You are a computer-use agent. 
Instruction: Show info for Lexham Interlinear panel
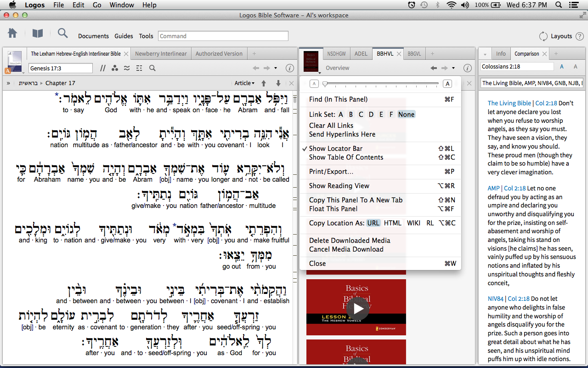click(x=289, y=68)
